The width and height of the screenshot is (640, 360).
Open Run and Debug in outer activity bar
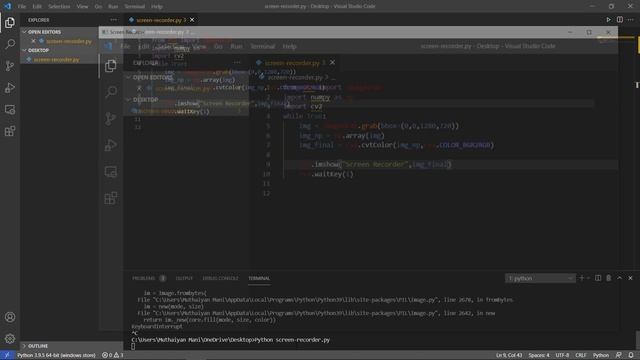(x=10, y=88)
